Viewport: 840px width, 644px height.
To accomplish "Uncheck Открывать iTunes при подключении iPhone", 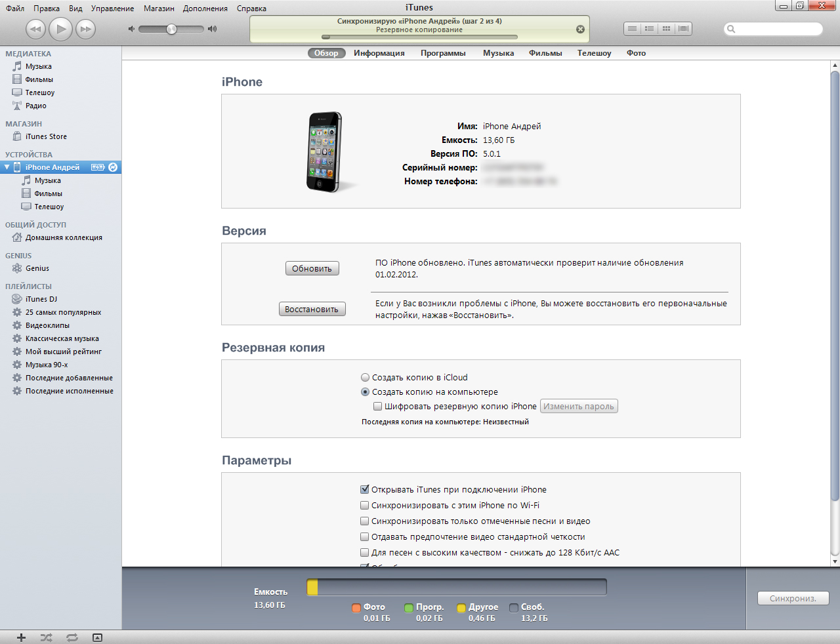I will coord(365,489).
